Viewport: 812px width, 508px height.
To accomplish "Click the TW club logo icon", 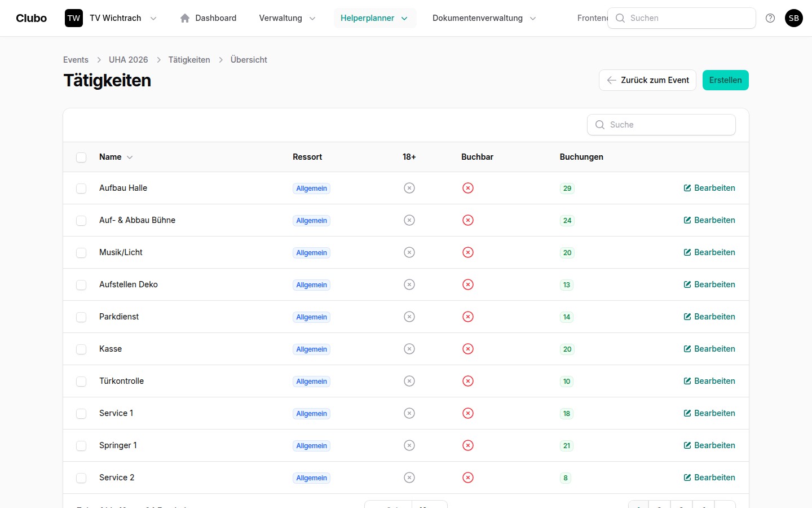I will 74,18.
